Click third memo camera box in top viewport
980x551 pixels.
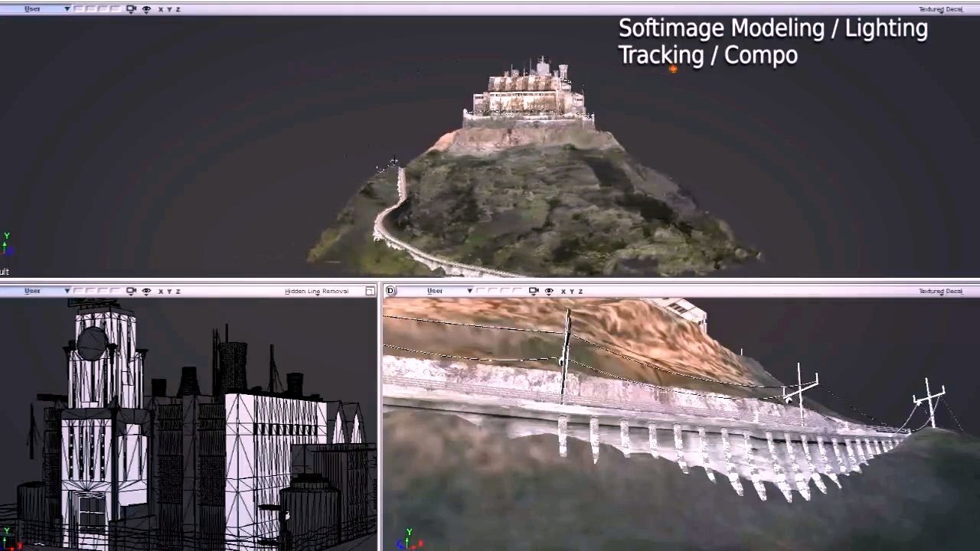tap(102, 9)
